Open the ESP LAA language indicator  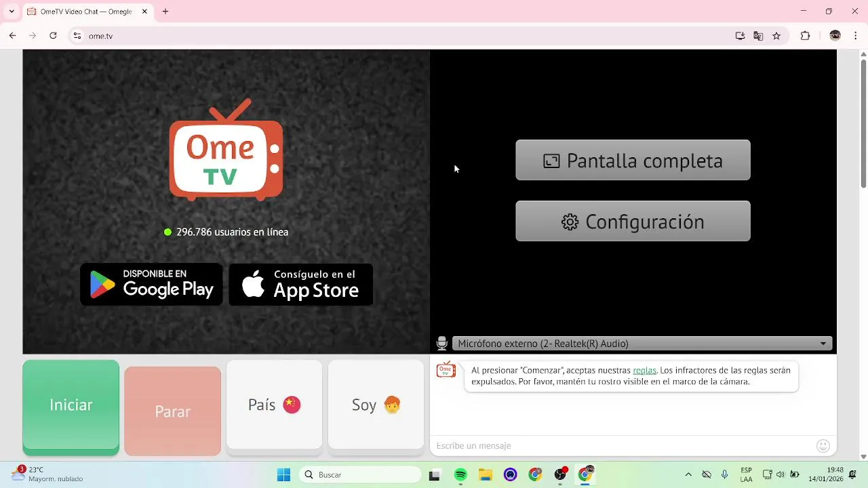click(746, 475)
